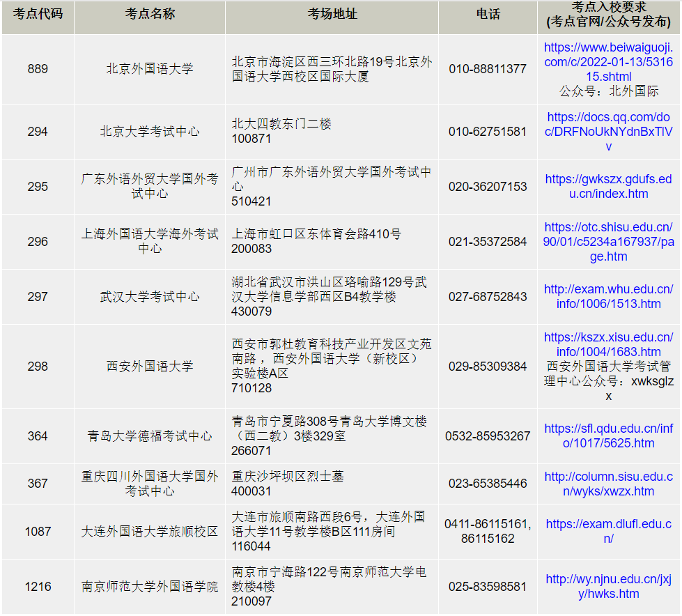Click the name 广东外语外贸大学国外考试中心

pyautogui.click(x=150, y=186)
